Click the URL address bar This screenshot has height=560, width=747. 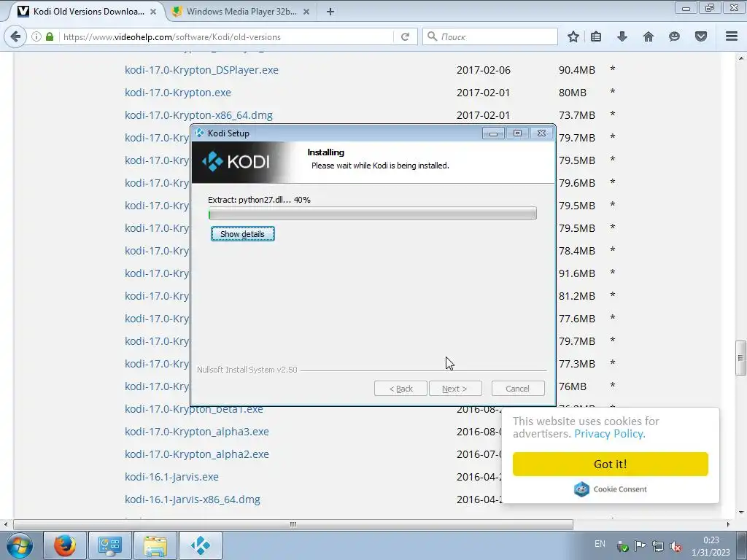(228, 36)
